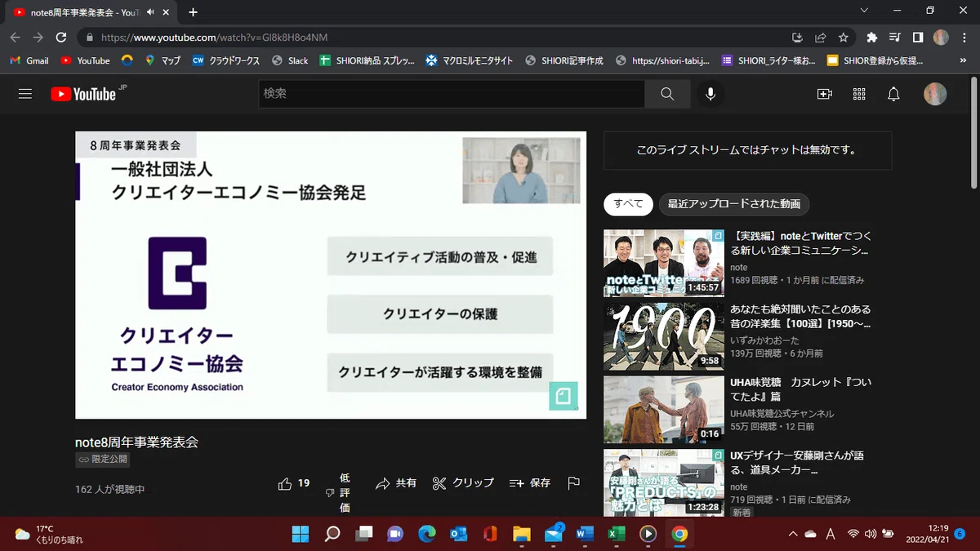The width and height of the screenshot is (980, 551).
Task: Click the magnifier search submit button
Action: point(667,94)
